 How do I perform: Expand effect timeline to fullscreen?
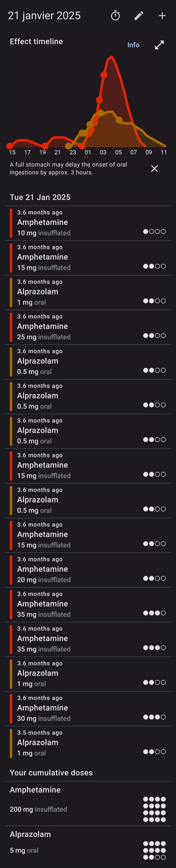point(159,45)
